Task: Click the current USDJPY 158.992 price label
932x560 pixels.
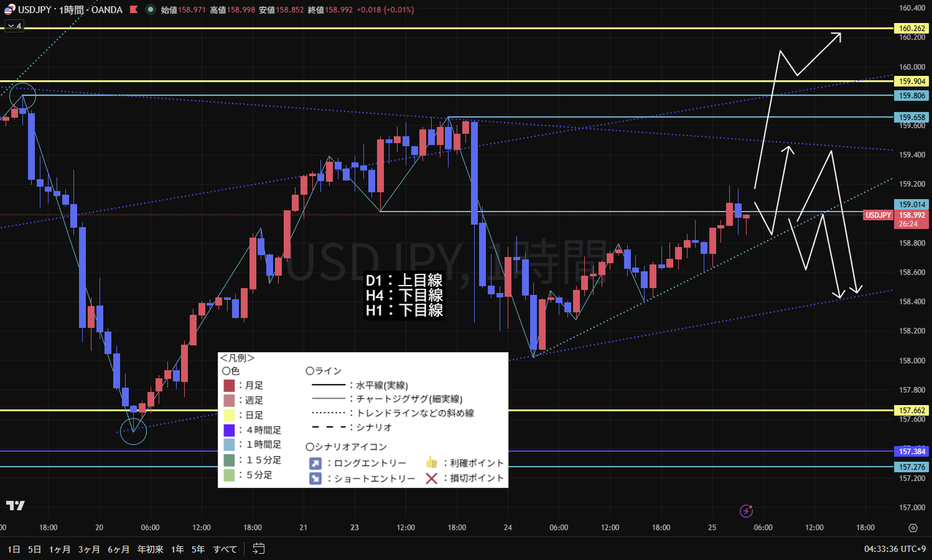Action: coord(911,215)
